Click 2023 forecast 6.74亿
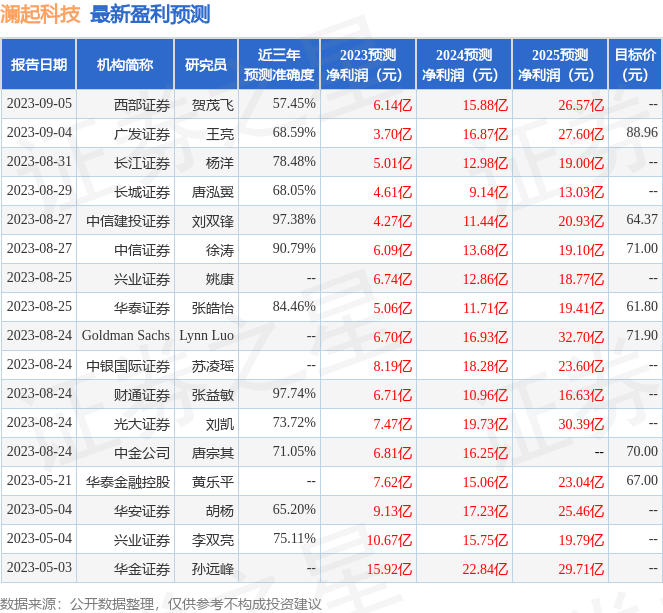 (392, 279)
